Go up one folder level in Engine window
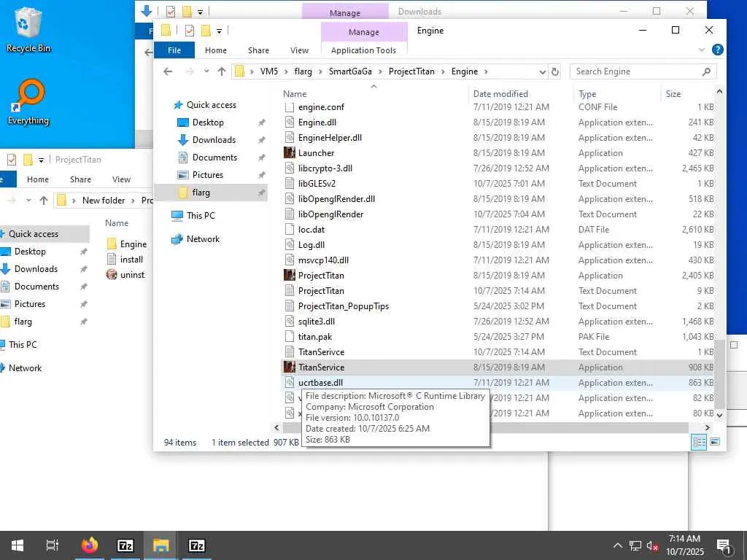747x560 pixels. click(222, 71)
